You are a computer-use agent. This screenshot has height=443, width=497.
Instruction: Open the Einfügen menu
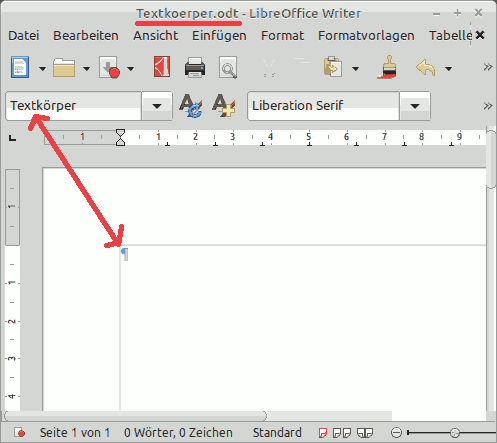click(x=219, y=36)
